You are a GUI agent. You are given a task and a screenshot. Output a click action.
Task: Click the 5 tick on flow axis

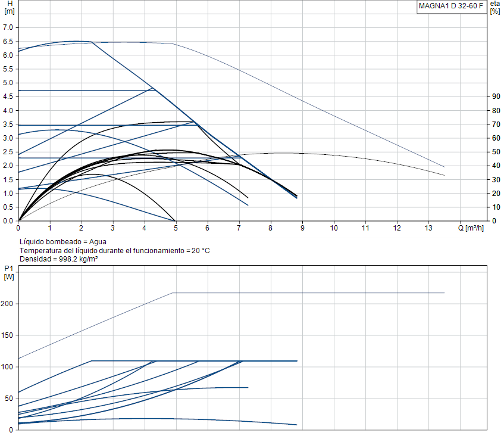click(x=176, y=228)
